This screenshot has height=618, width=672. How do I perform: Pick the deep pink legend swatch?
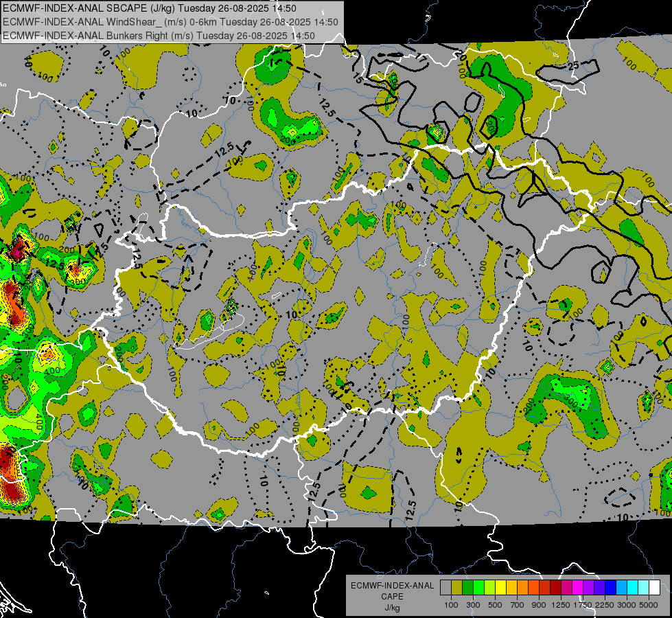click(566, 588)
